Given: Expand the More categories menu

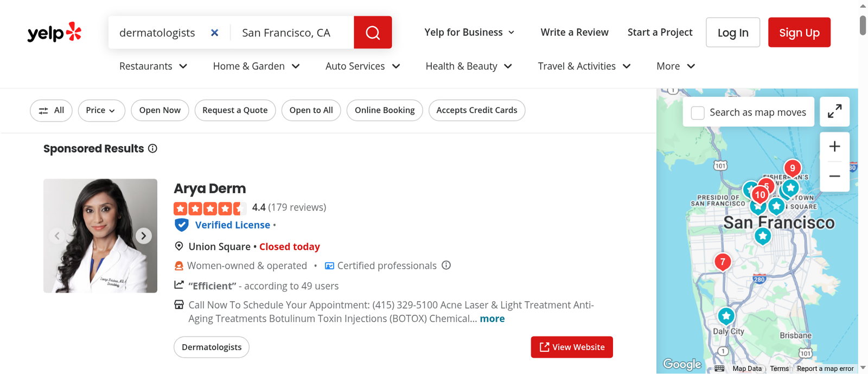Looking at the screenshot, I should (675, 66).
